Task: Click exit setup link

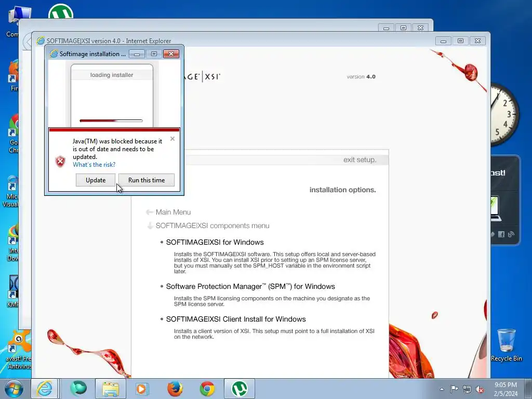Action: click(360, 160)
